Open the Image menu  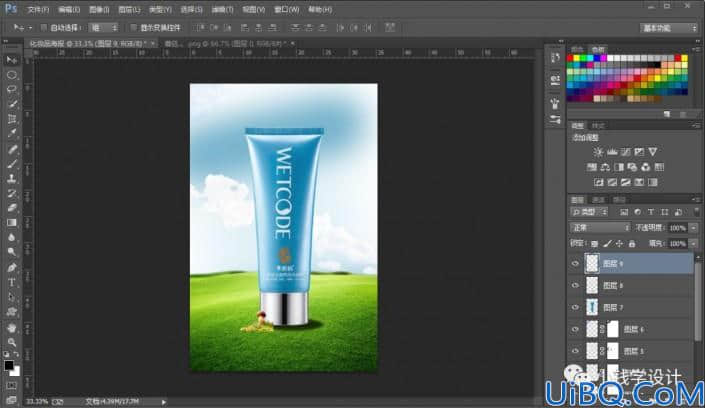[99, 9]
